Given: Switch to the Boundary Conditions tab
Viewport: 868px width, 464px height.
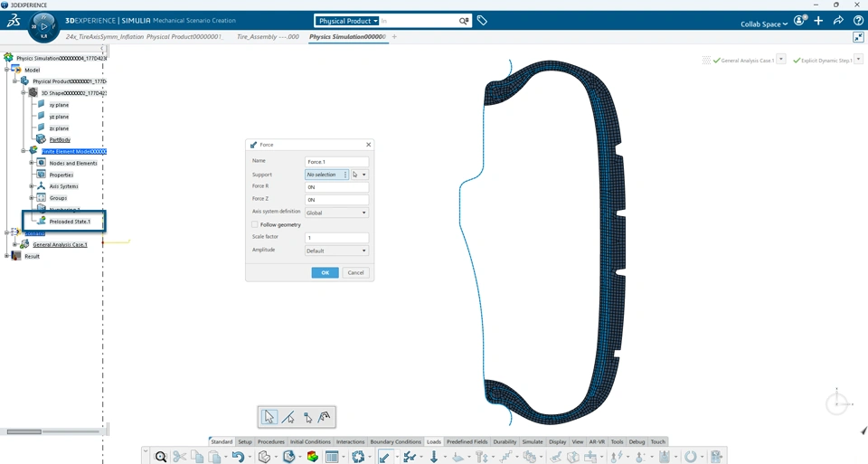Looking at the screenshot, I should [x=395, y=442].
